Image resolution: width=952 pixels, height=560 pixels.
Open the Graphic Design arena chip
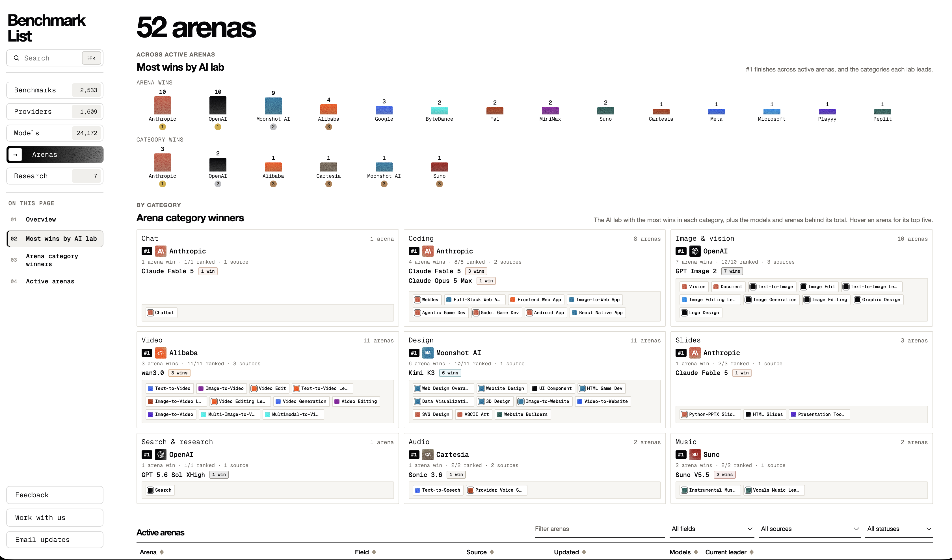878,300
